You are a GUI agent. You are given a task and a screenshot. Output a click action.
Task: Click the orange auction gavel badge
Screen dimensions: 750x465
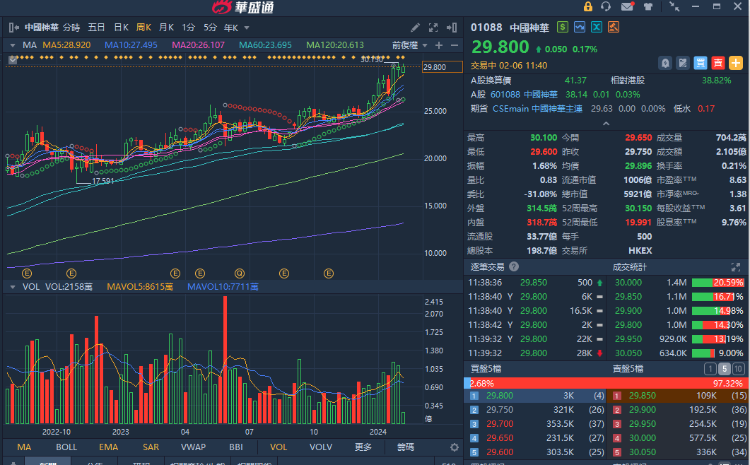point(613,27)
